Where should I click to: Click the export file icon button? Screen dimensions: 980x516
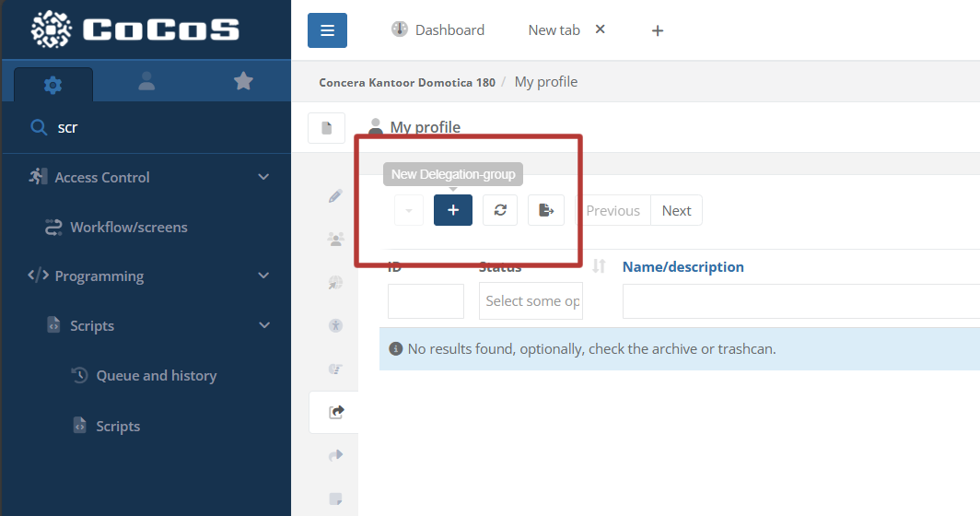click(x=546, y=210)
